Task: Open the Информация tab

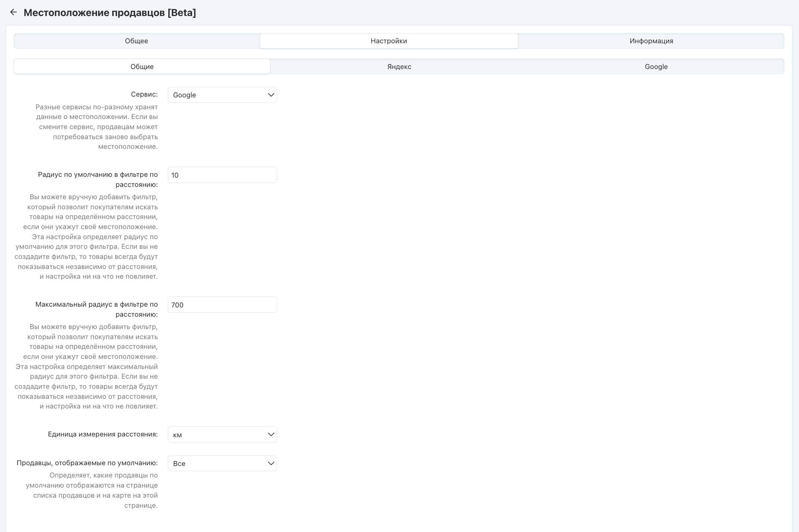Action: [x=651, y=41]
